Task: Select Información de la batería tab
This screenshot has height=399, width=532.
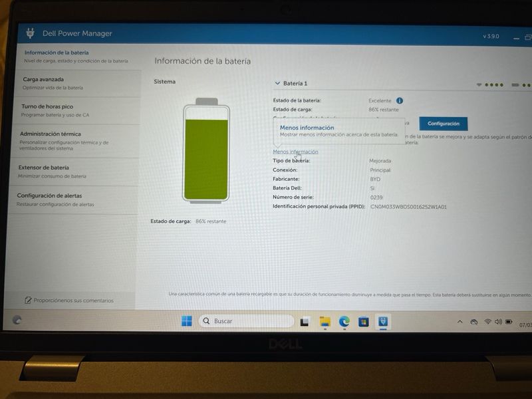Action: tap(78, 57)
